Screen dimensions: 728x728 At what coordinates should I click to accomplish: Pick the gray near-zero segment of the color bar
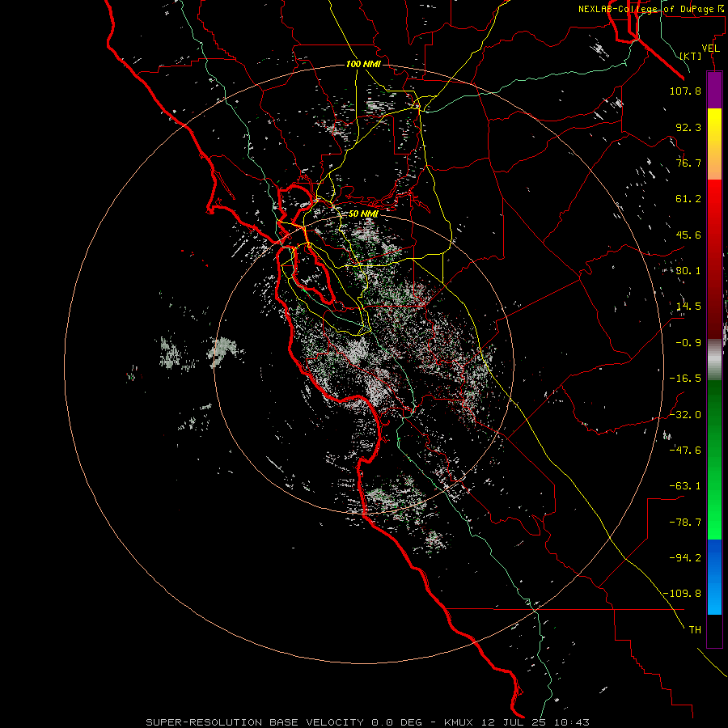[714, 360]
